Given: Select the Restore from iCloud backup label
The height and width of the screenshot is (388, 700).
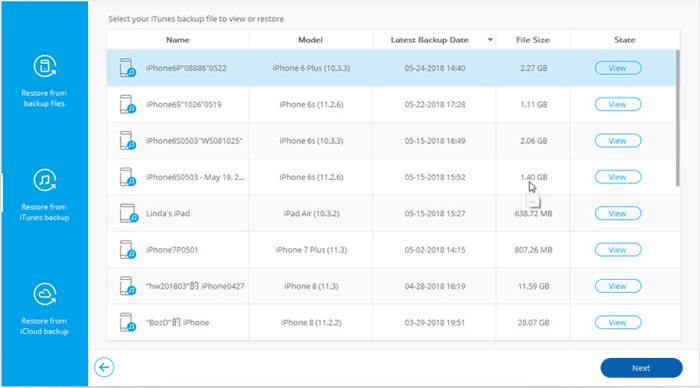Looking at the screenshot, I should (44, 326).
